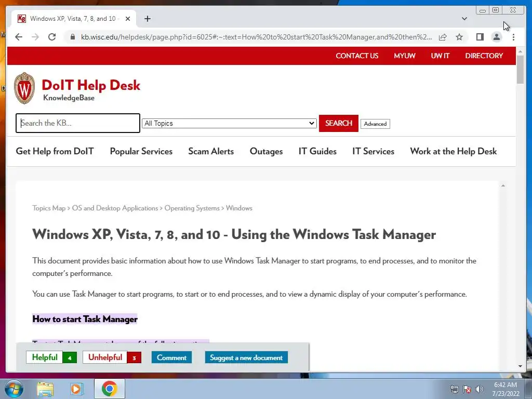
Task: Click the Chrome taskbar icon
Action: (x=109, y=389)
